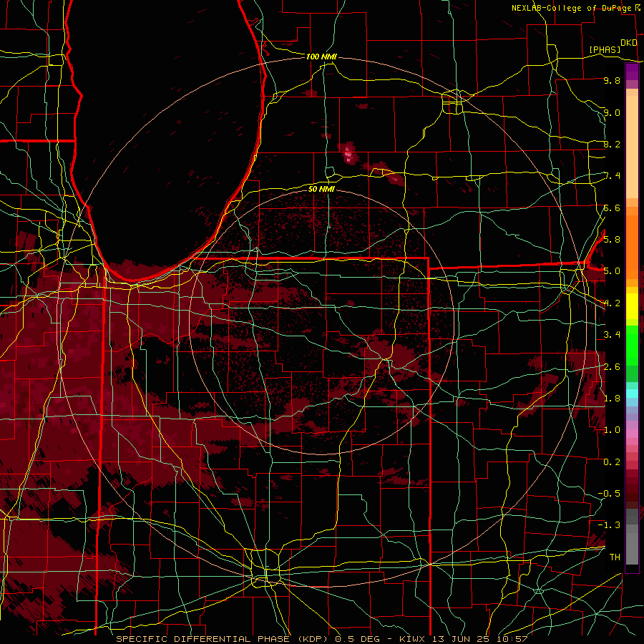Click the 0.2 value on the scale
This screenshot has height=644, width=644.
pyautogui.click(x=612, y=462)
